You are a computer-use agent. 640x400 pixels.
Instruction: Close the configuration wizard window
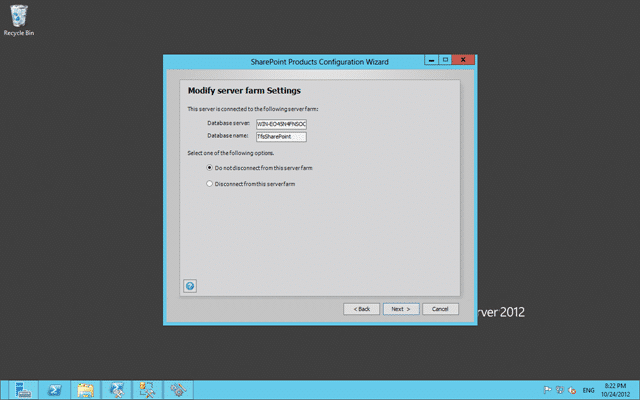463,60
